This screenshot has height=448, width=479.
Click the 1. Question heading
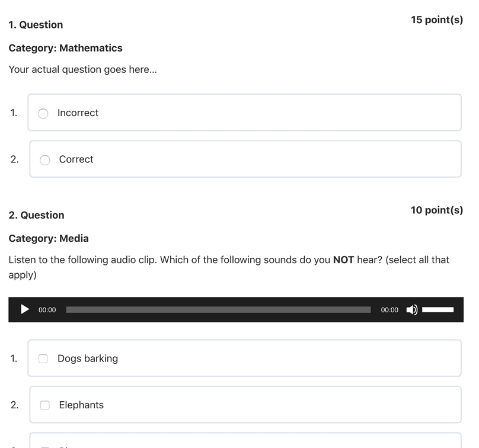pyautogui.click(x=36, y=25)
